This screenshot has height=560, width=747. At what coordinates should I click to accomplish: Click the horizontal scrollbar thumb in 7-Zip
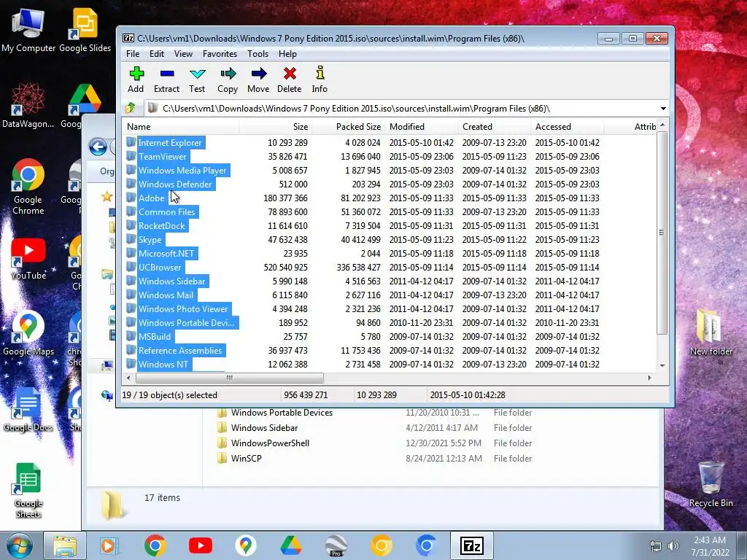click(230, 378)
